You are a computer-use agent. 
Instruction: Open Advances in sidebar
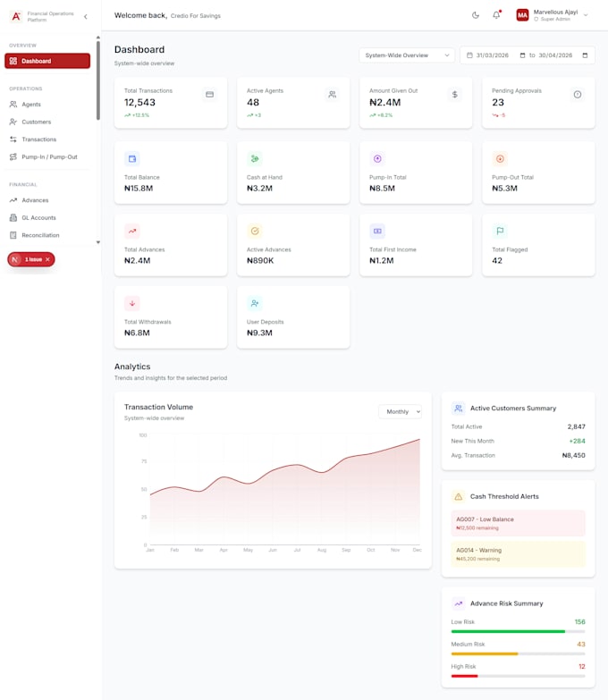pos(47,200)
